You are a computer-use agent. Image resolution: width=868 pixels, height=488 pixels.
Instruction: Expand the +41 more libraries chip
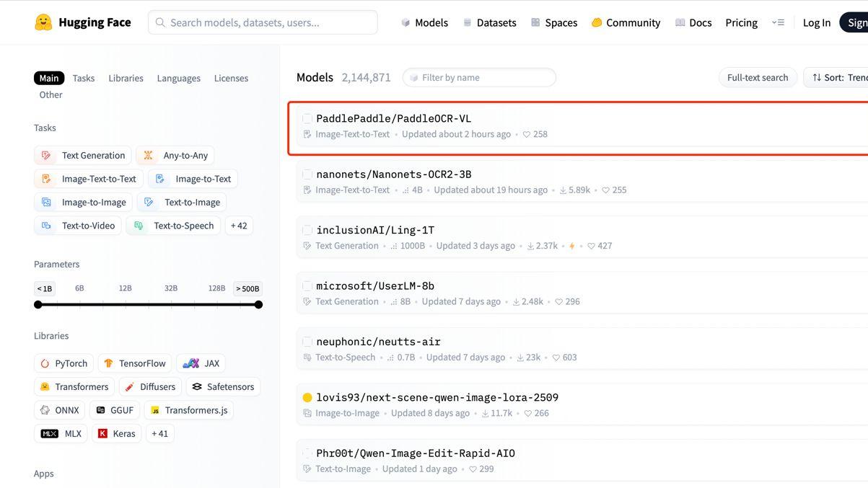tap(160, 433)
